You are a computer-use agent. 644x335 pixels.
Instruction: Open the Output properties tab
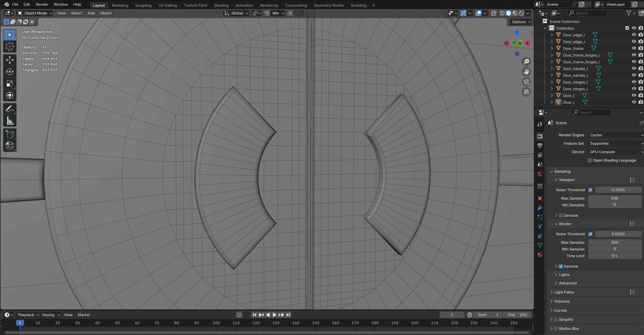tap(540, 145)
